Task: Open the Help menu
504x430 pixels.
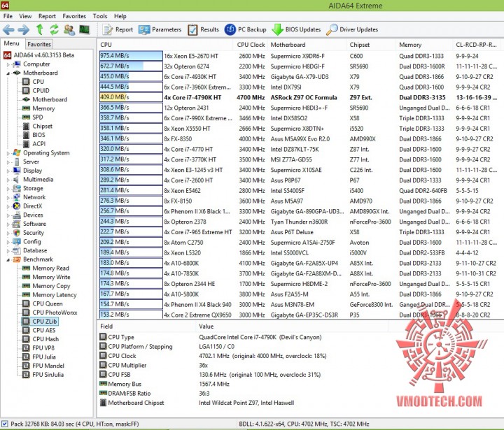Action: point(120,16)
